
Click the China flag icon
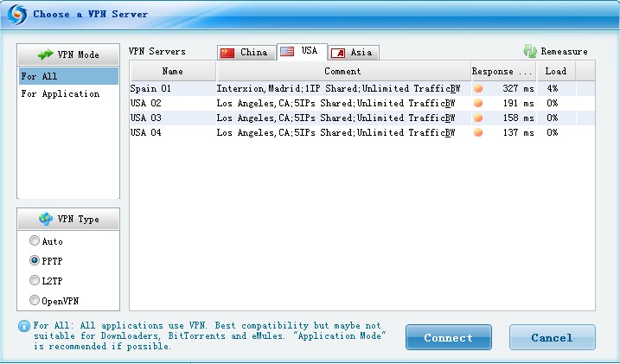point(227,53)
